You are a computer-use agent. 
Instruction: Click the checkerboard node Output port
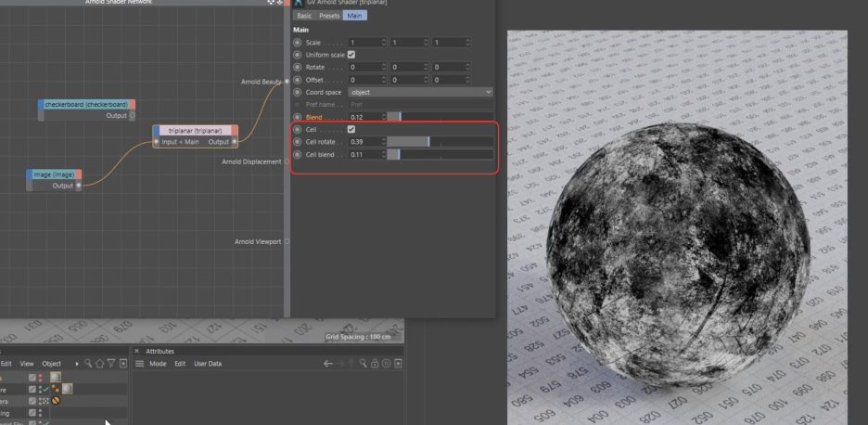coord(132,116)
